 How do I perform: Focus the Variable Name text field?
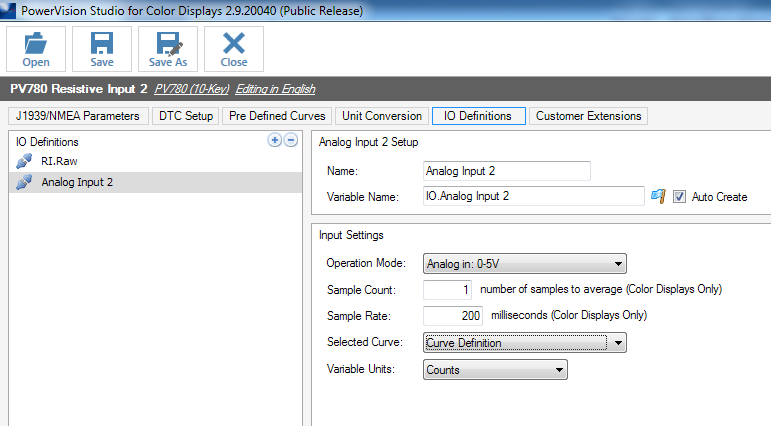[534, 196]
